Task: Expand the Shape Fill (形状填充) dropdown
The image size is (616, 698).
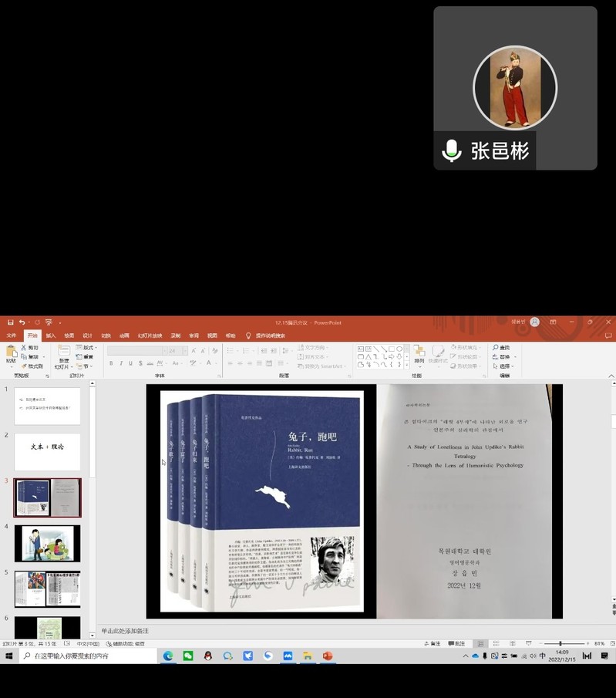Action: [466, 347]
